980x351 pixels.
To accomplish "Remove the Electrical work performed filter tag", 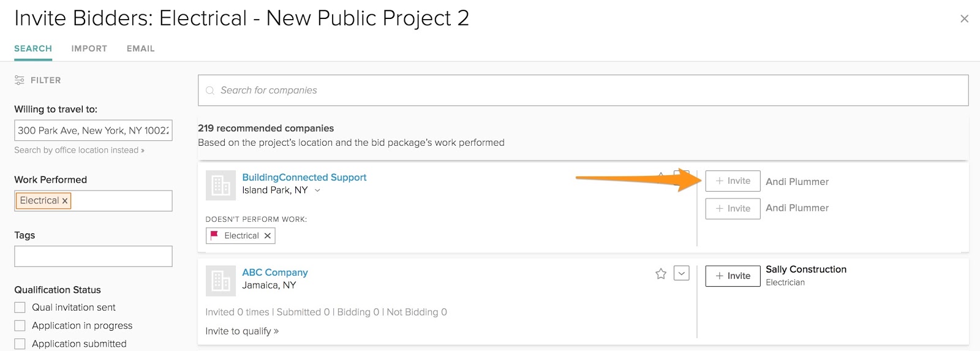I will coord(65,201).
